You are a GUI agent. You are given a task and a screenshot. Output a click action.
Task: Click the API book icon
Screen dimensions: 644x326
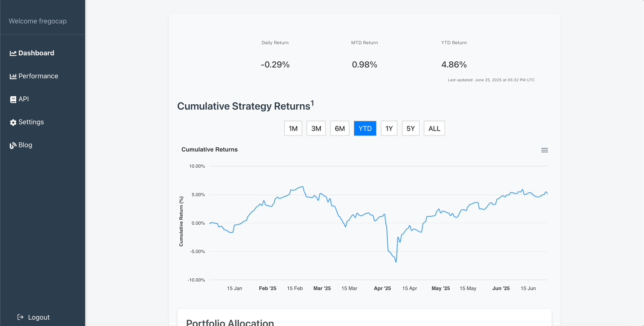click(x=13, y=99)
